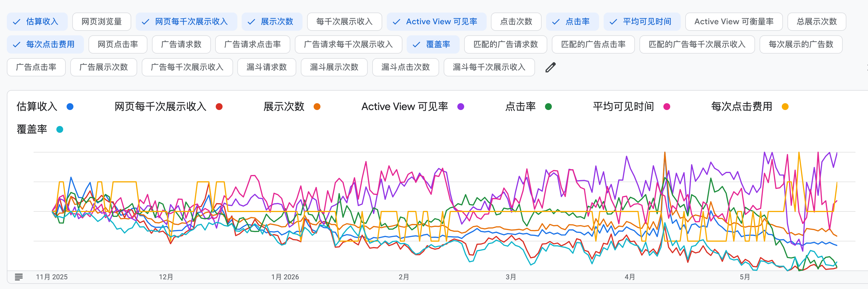
Task: Click the pink 平均可见时间 legend dot
Action: (667, 107)
